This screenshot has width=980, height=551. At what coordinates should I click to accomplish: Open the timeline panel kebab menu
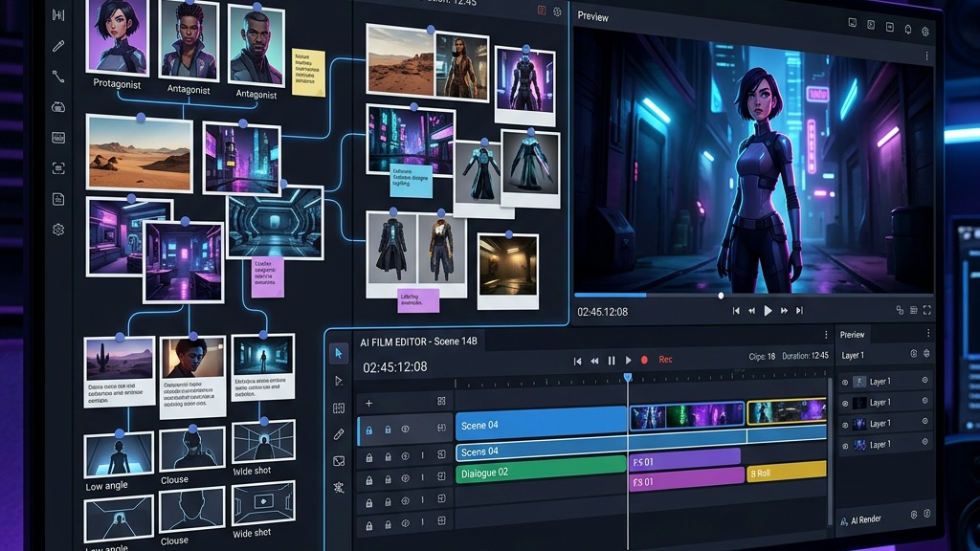click(x=826, y=335)
